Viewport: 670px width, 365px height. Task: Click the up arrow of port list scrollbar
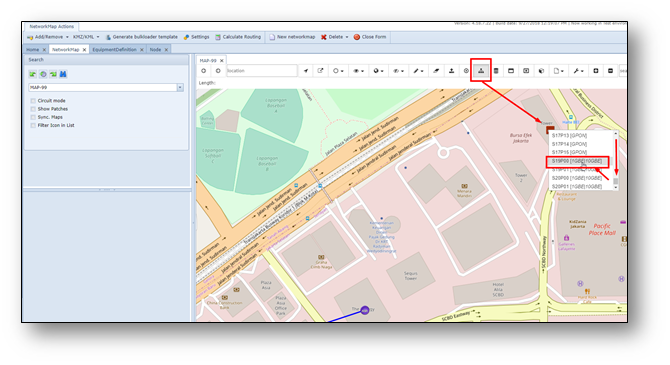[x=615, y=134]
